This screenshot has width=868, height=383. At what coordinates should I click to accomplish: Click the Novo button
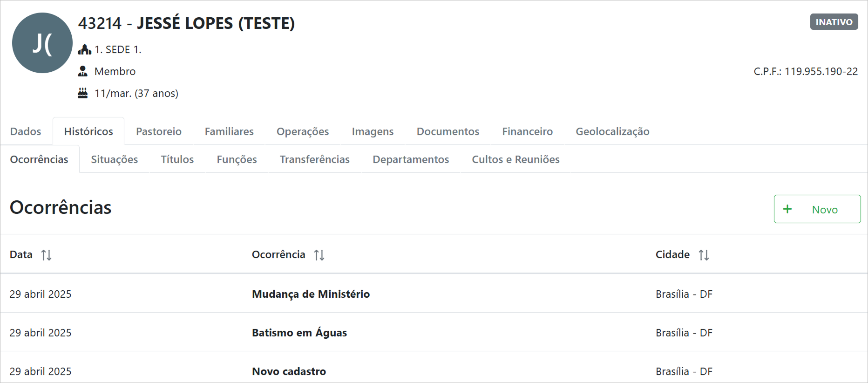[817, 209]
